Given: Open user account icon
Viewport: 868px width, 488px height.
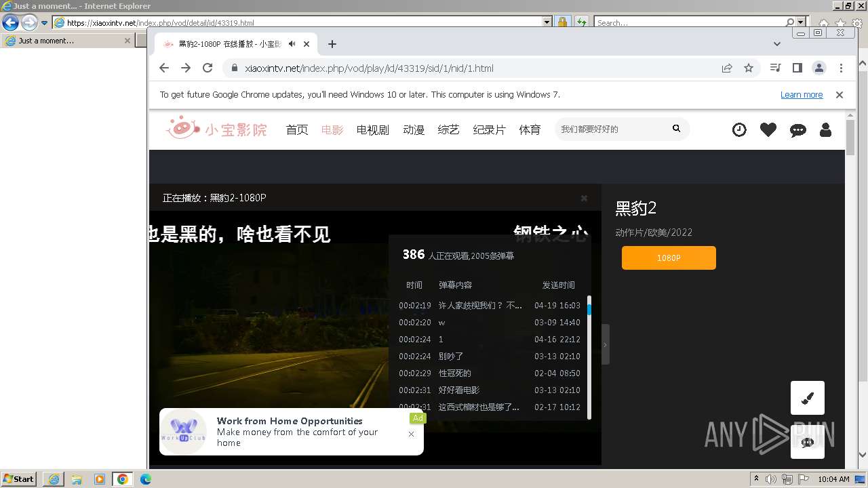Looking at the screenshot, I should click(x=825, y=129).
